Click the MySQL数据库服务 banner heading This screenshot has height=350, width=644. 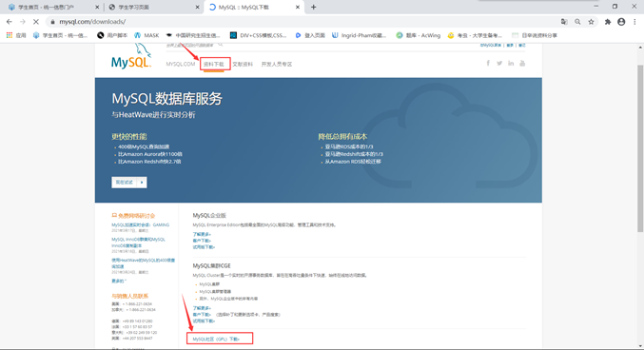(166, 99)
